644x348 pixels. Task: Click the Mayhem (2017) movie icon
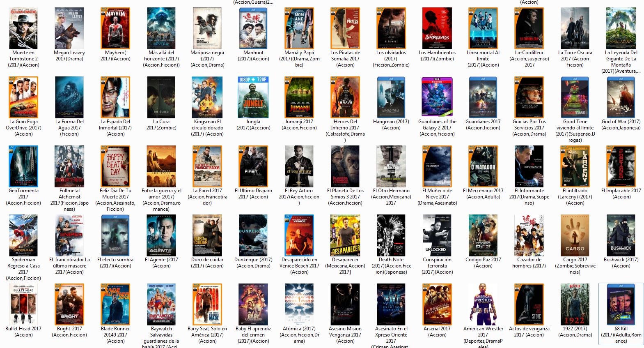click(115, 28)
